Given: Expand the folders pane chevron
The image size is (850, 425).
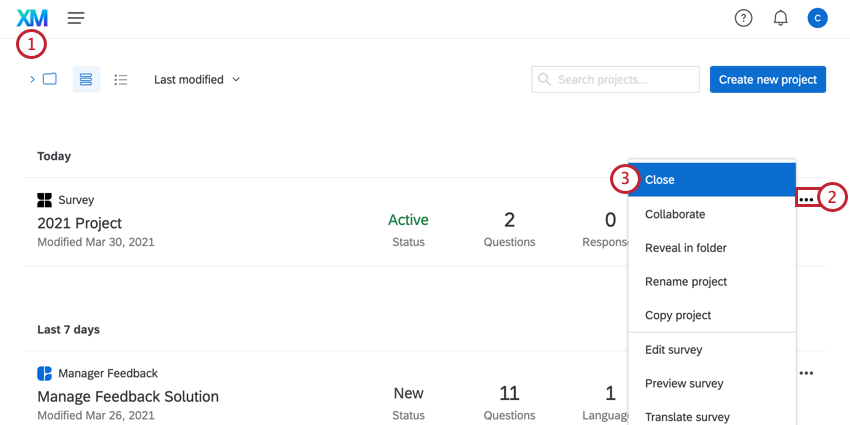Looking at the screenshot, I should point(32,79).
